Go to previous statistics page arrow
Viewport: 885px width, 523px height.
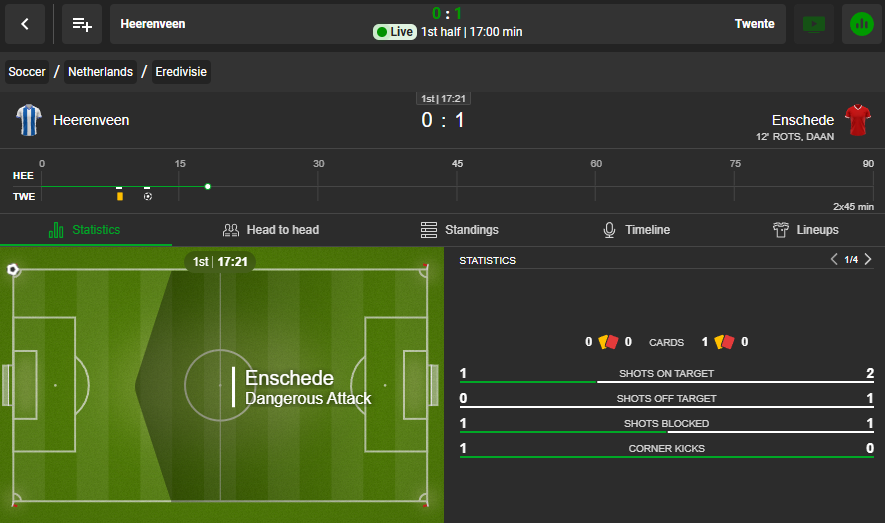coord(834,259)
